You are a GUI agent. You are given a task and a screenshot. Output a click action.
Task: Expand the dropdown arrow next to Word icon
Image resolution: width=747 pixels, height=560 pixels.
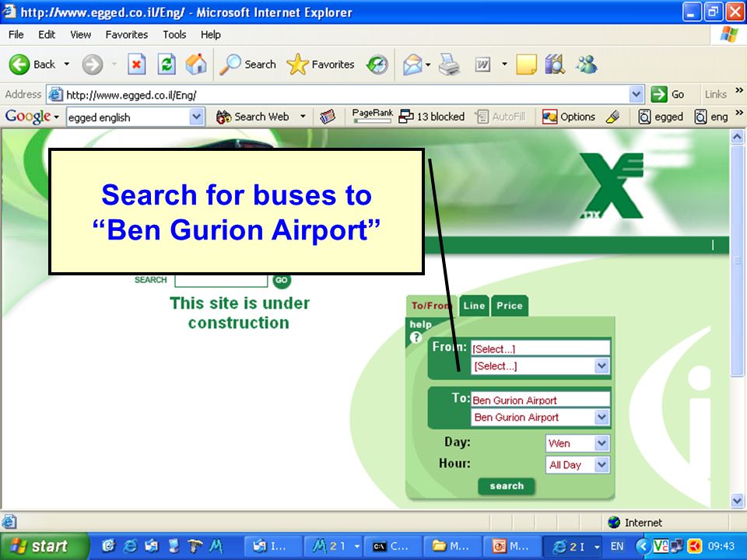coord(504,65)
